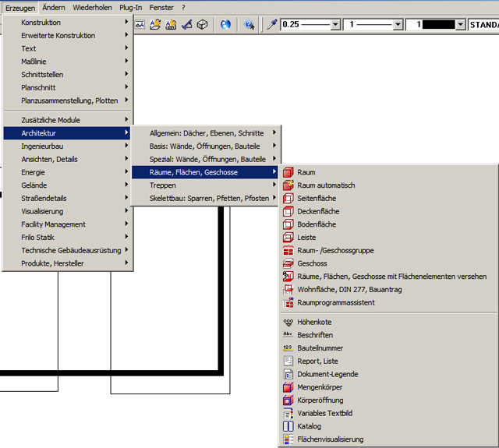Viewport: 499px width, 448px height.
Task: Open the Plug-In menu
Action: point(130,7)
